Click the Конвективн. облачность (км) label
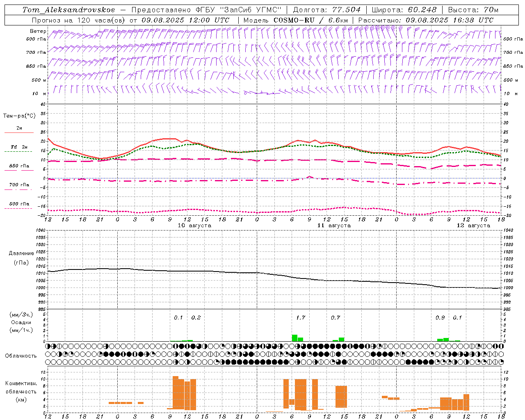The image size is (525, 420). (21, 391)
